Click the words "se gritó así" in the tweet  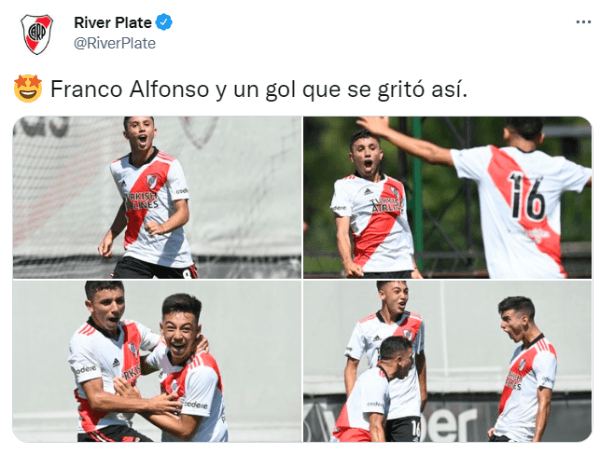[x=407, y=89]
